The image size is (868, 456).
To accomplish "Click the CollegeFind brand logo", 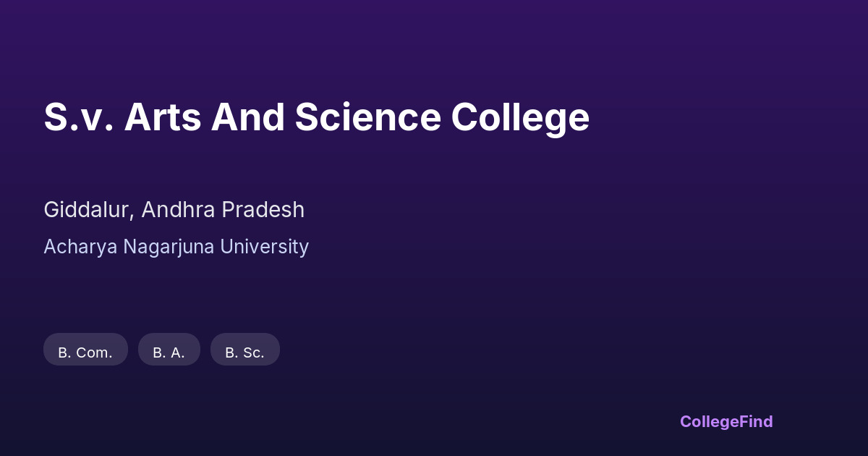I will (x=726, y=421).
